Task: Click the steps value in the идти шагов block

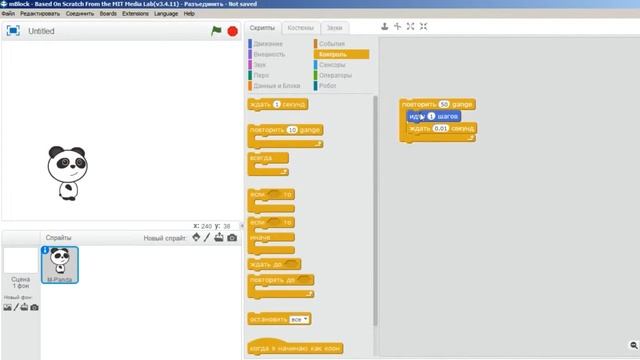Action: [431, 116]
